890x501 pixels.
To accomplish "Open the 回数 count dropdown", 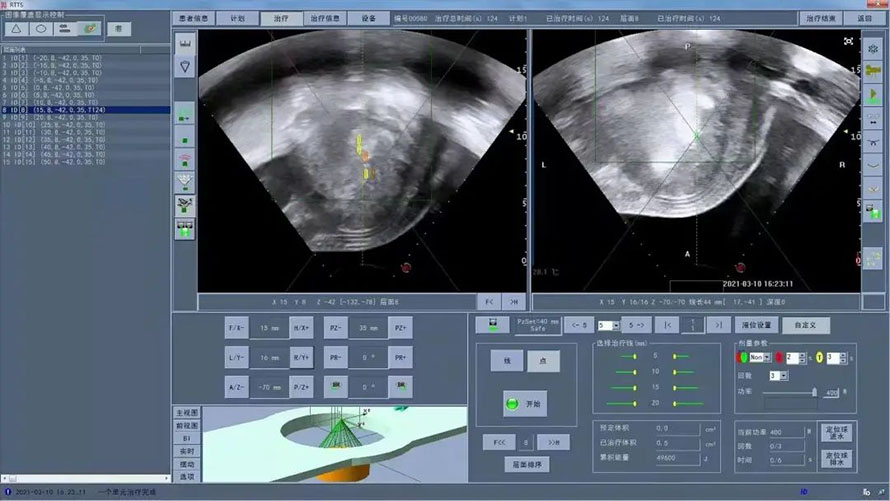I will pos(776,376).
